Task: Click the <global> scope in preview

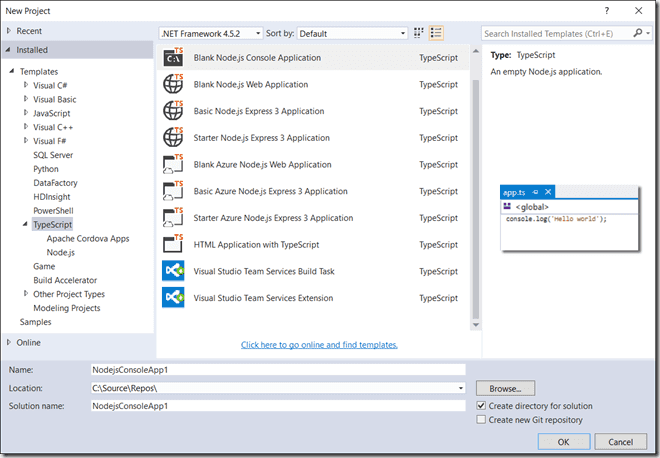Action: point(532,207)
